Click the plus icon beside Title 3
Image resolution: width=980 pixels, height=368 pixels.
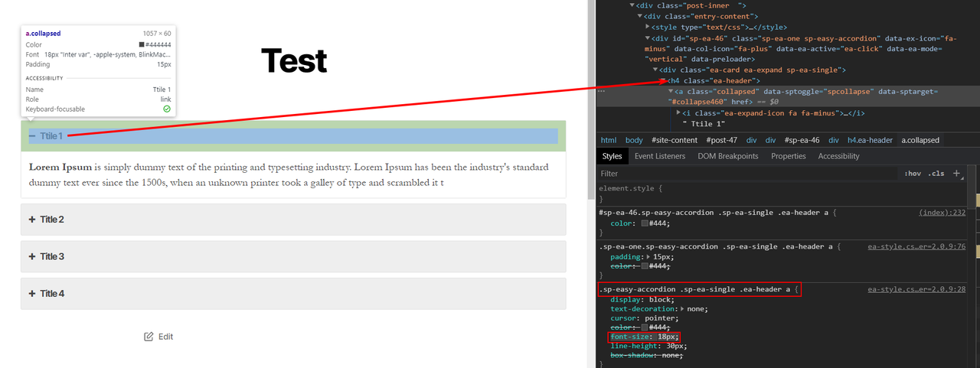32,256
